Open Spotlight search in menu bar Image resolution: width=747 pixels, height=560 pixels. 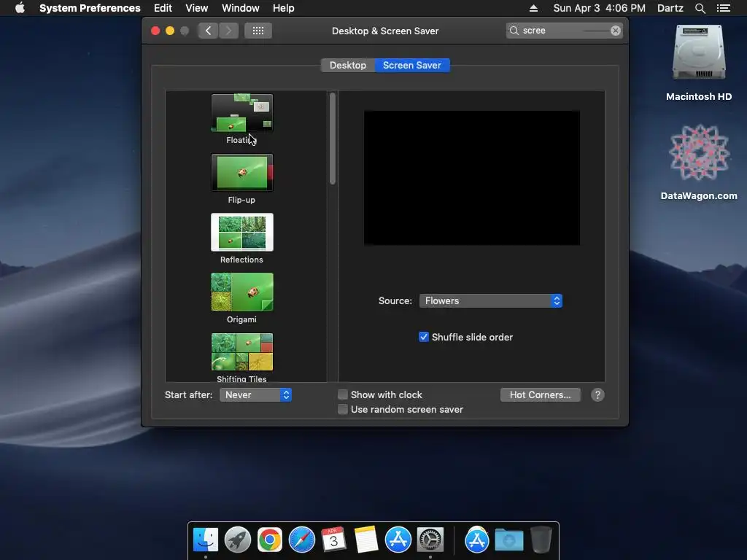coord(700,8)
